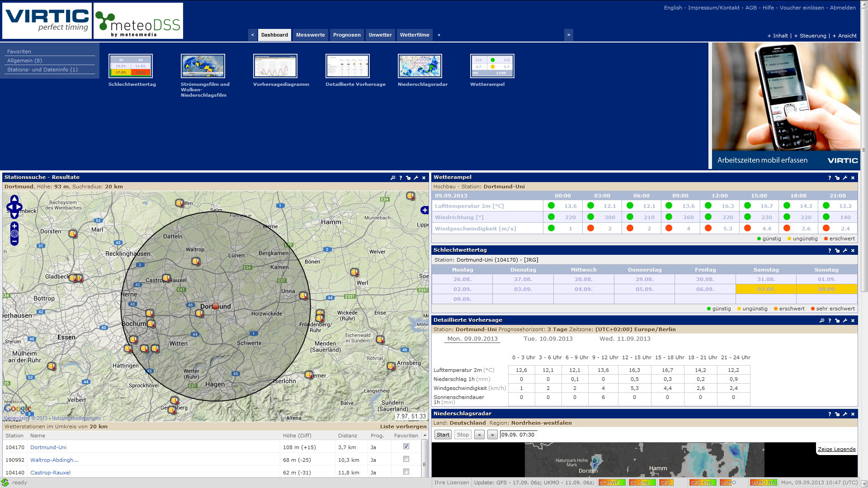Click weather station marker near Waltrop

click(x=196, y=262)
